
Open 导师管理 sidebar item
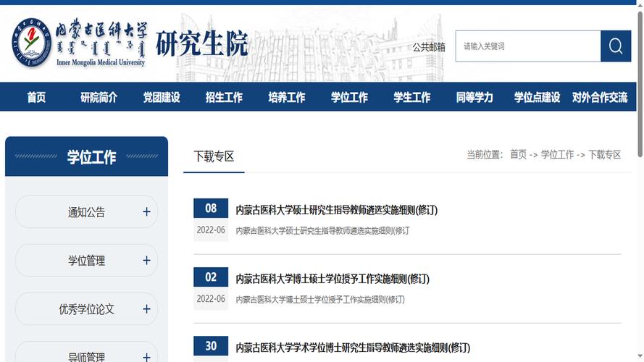86,352
